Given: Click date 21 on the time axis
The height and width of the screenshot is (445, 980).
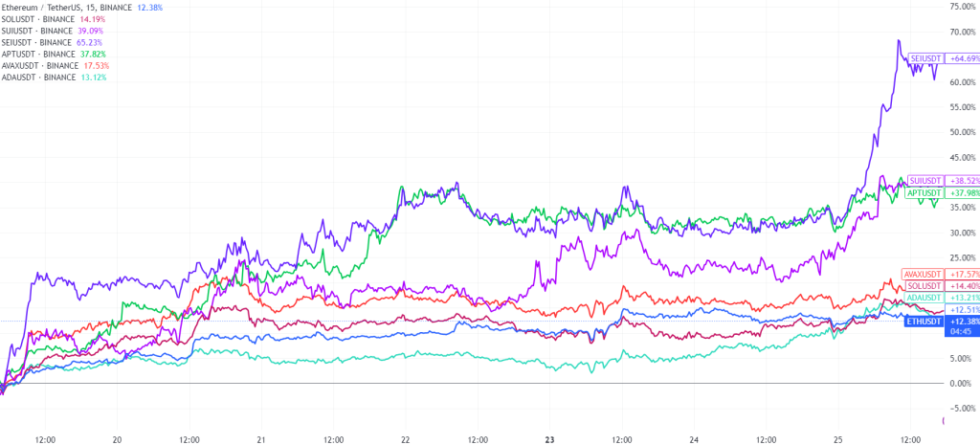Looking at the screenshot, I should [260, 441].
